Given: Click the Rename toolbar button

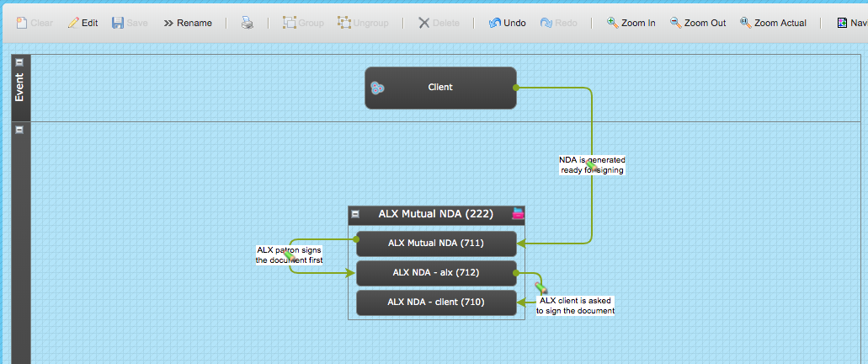Looking at the screenshot, I should 188,23.
